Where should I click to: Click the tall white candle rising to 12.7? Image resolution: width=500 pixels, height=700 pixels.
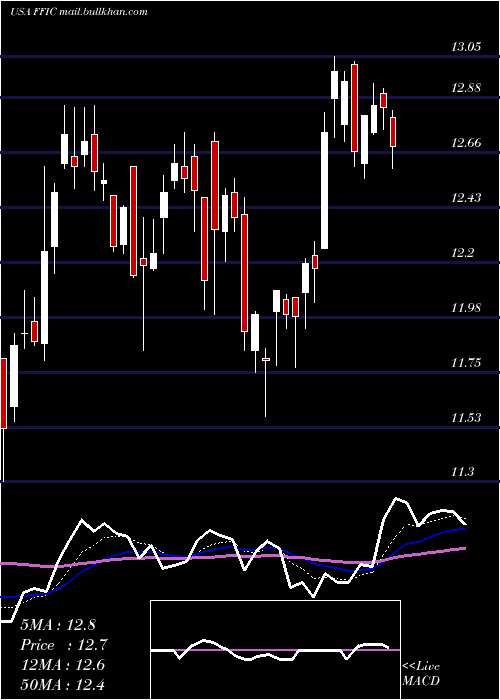[x=325, y=190]
